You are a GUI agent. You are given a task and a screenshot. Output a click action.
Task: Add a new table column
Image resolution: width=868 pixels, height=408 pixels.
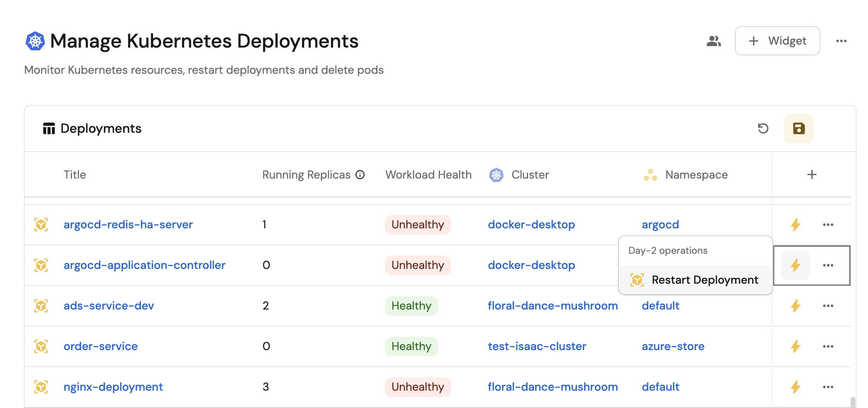[x=812, y=174]
